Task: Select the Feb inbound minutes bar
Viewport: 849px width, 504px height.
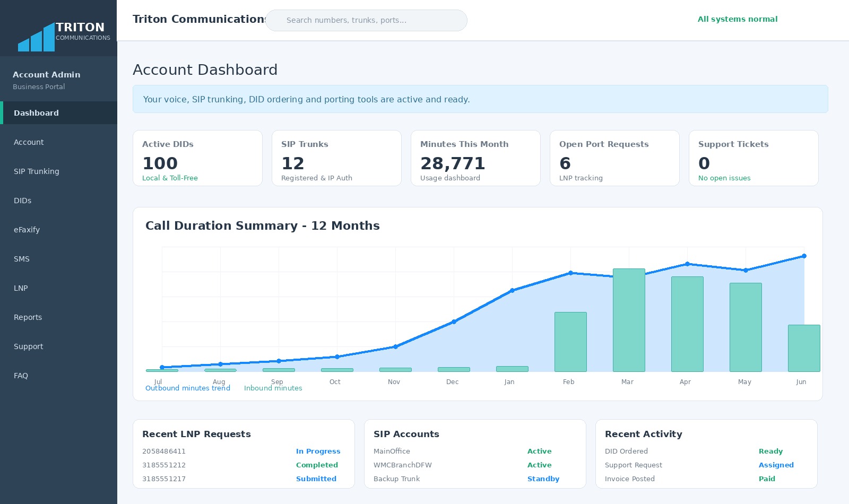Action: click(570, 342)
